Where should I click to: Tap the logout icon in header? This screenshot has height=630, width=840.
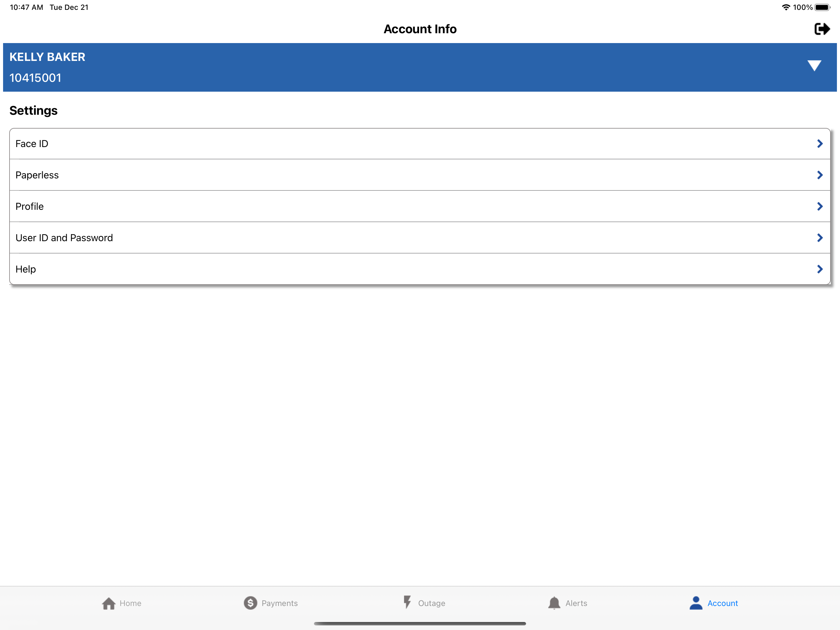point(822,29)
